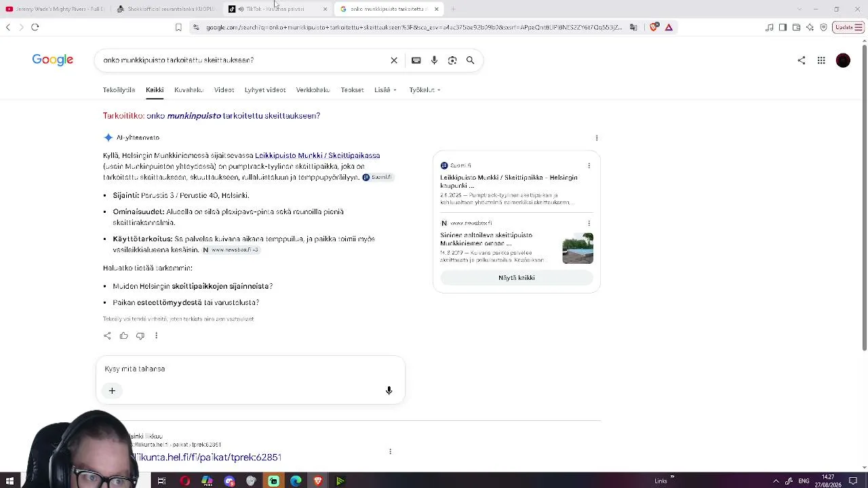
Task: Open the media playlist music note icon
Action: (x=769, y=27)
